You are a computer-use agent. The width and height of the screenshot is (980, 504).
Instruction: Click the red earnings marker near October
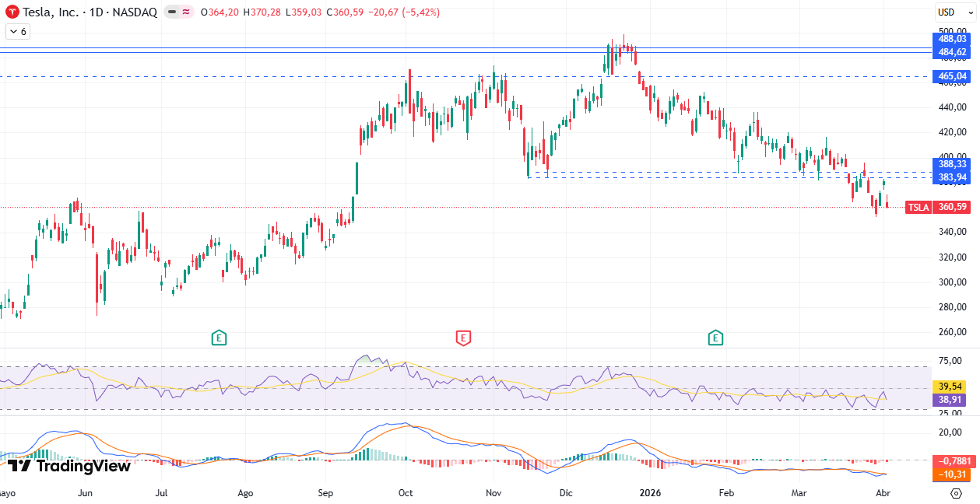coord(463,338)
